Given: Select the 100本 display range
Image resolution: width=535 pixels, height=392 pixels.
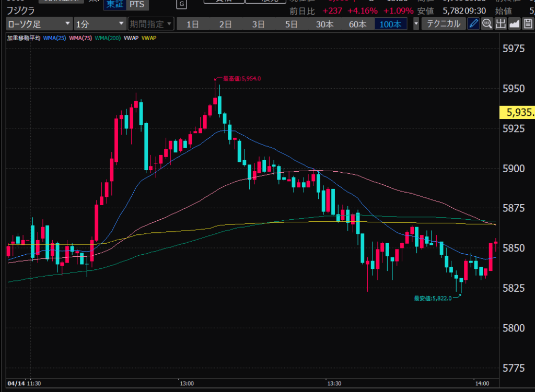Looking at the screenshot, I should pos(390,24).
